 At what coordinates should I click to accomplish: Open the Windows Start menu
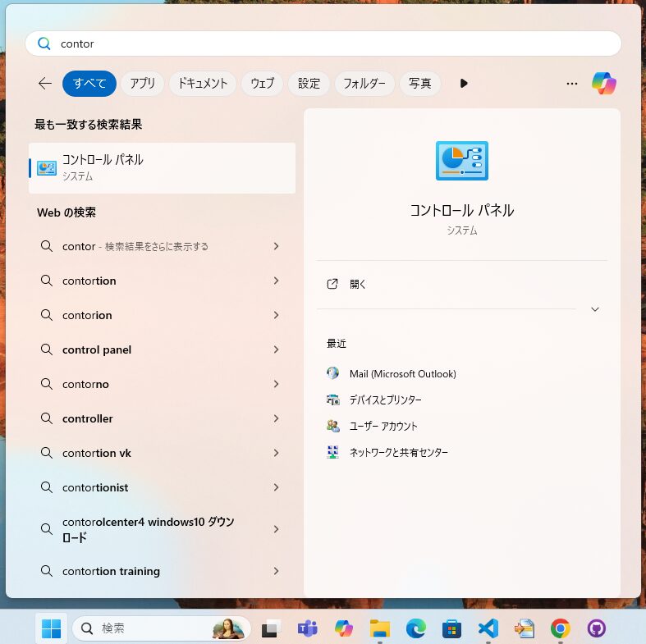pyautogui.click(x=51, y=628)
